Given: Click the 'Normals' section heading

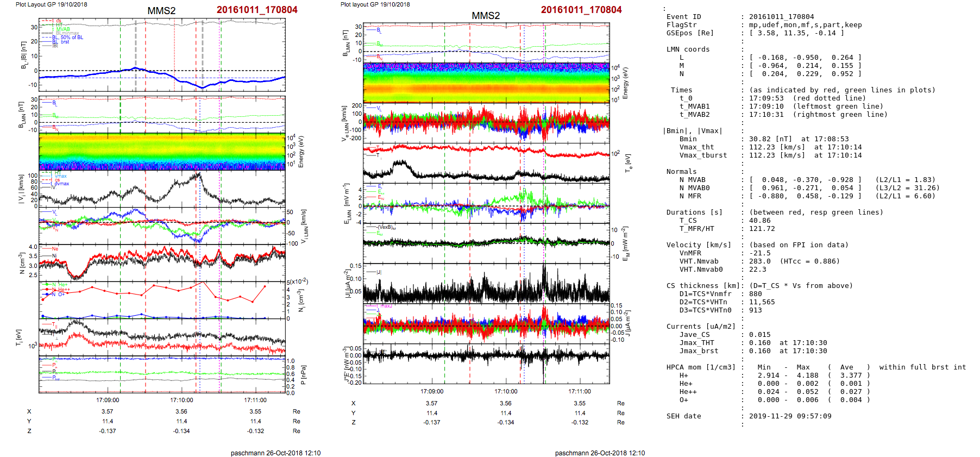Looking at the screenshot, I should pos(681,172).
